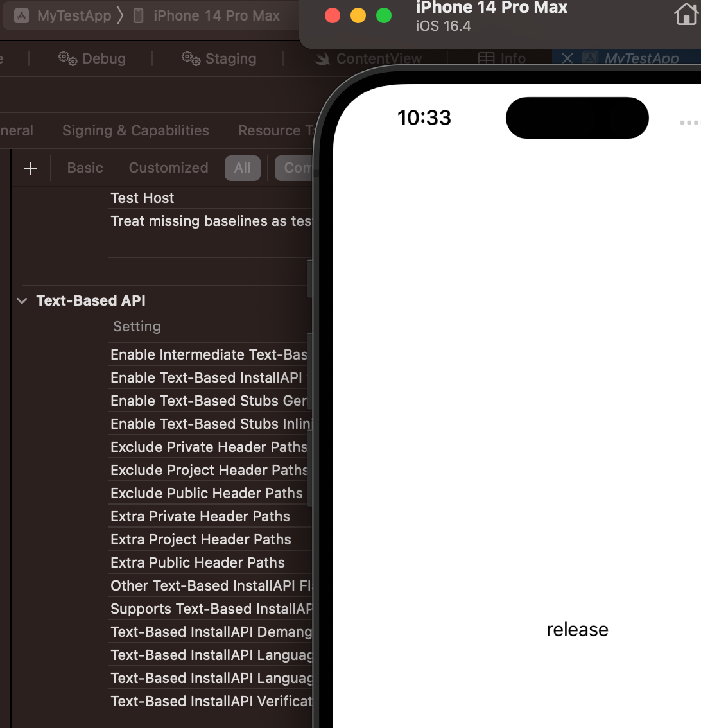Select Enable Text-Based Stubs Inlining row

[x=211, y=424]
